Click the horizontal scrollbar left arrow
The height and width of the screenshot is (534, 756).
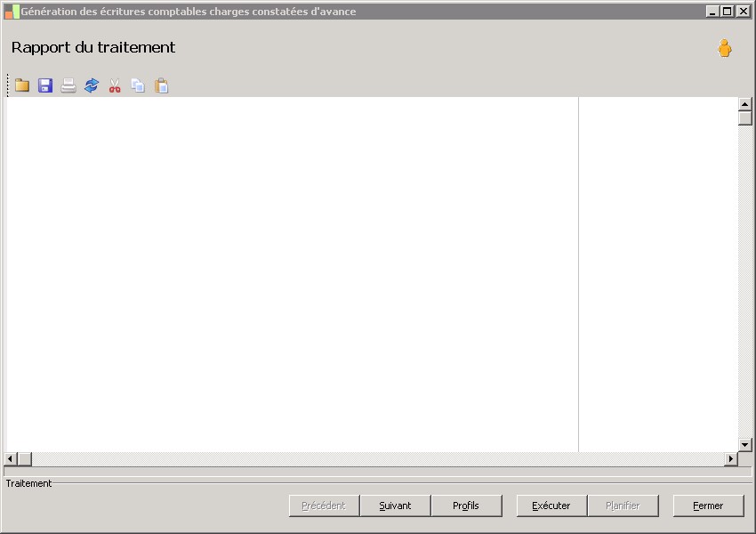tap(11, 458)
